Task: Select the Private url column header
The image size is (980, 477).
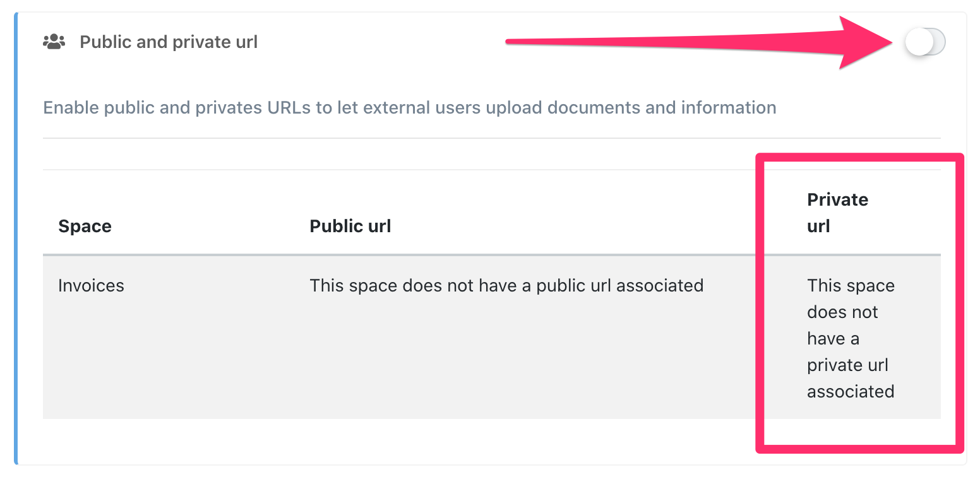Action: coord(838,213)
